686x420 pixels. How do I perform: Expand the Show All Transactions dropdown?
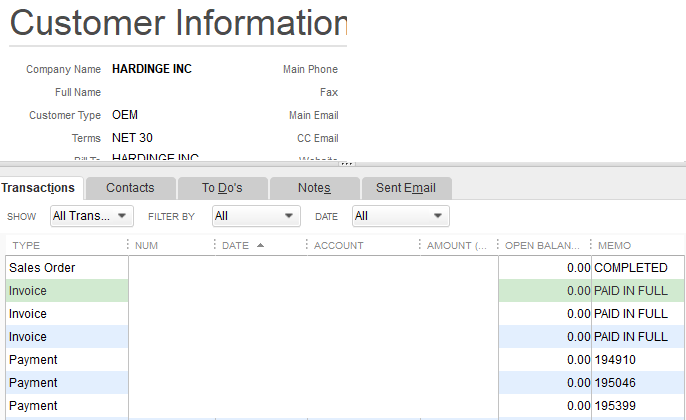91,216
